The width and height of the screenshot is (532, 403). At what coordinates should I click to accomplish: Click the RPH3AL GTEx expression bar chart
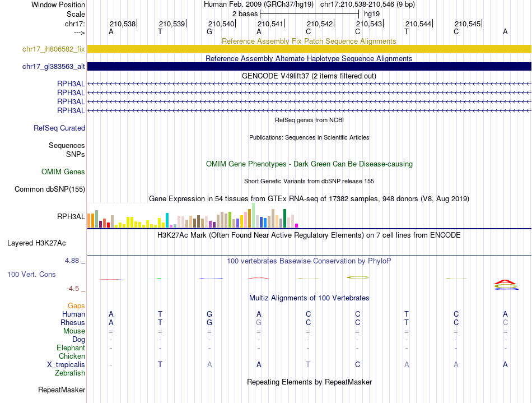(x=193, y=216)
